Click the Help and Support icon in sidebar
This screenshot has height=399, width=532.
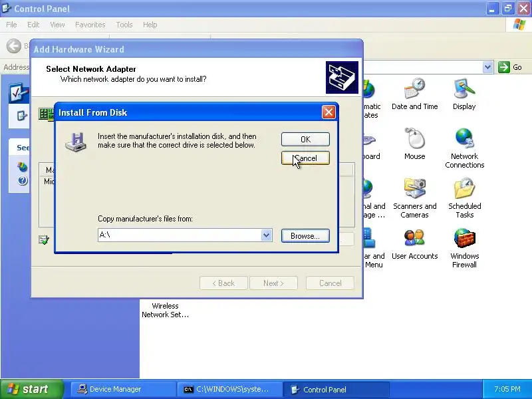point(23,180)
